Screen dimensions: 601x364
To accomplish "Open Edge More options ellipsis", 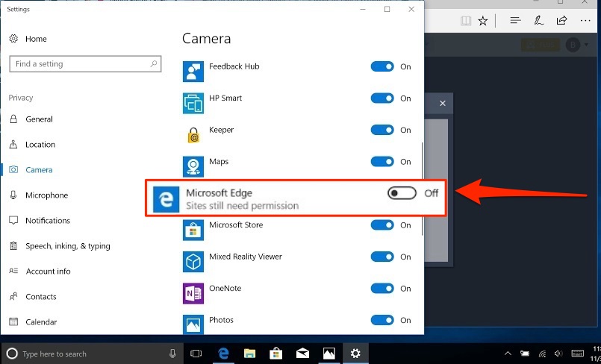I will click(585, 21).
